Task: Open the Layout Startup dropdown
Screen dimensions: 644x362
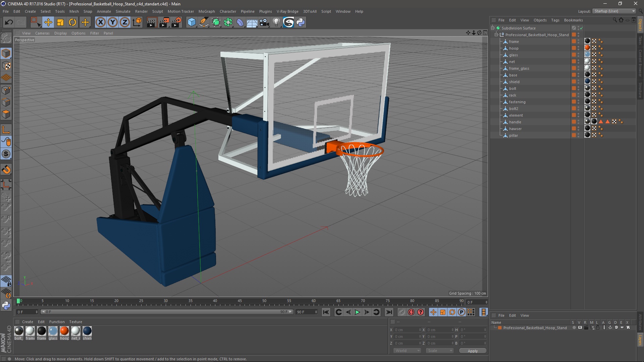Action: point(614,11)
